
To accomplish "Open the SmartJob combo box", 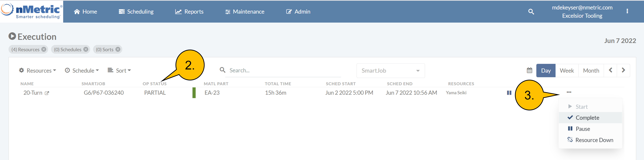I will [390, 71].
